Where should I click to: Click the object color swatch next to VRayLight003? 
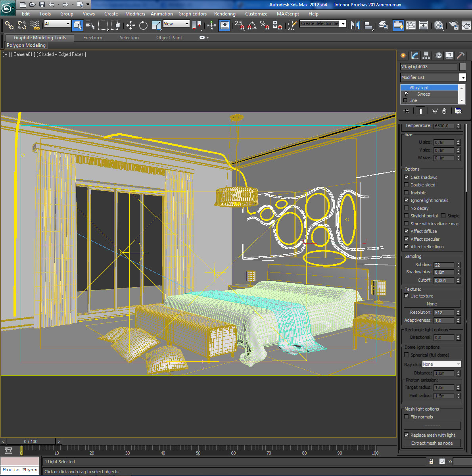click(x=462, y=67)
